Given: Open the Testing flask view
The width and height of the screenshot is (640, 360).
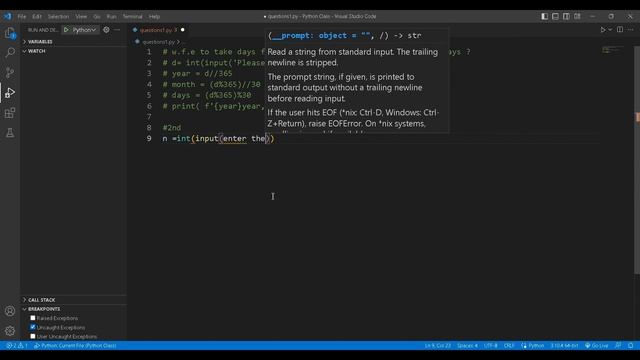Looking at the screenshot, I should point(10,133).
